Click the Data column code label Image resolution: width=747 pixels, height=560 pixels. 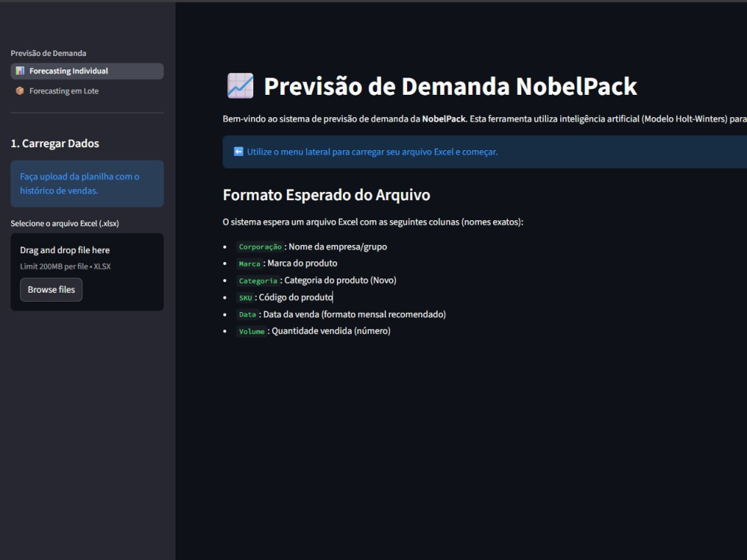tap(247, 314)
